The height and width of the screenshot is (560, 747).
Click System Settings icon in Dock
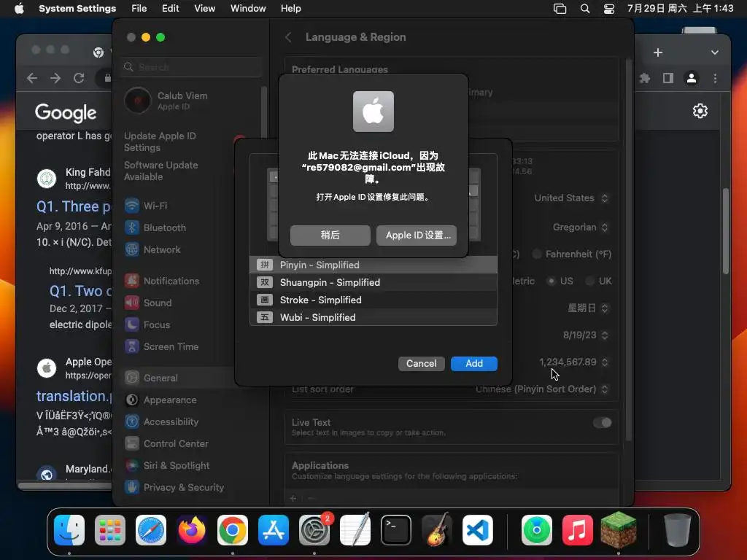pos(314,530)
